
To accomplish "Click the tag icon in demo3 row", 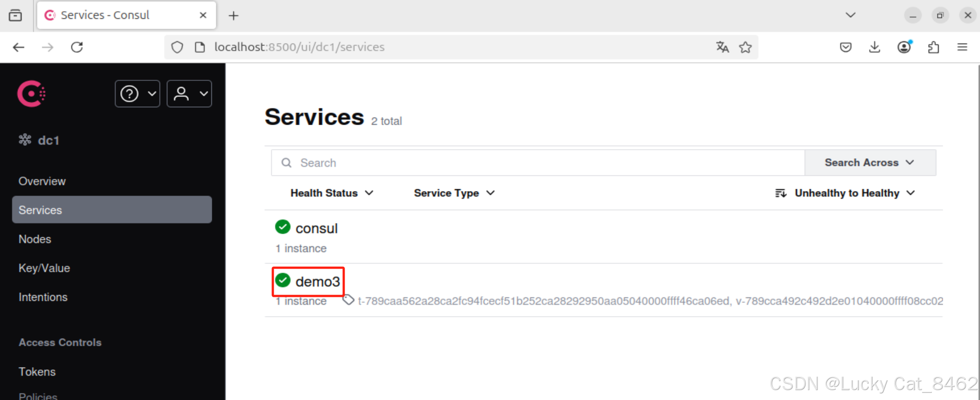I will coord(348,300).
